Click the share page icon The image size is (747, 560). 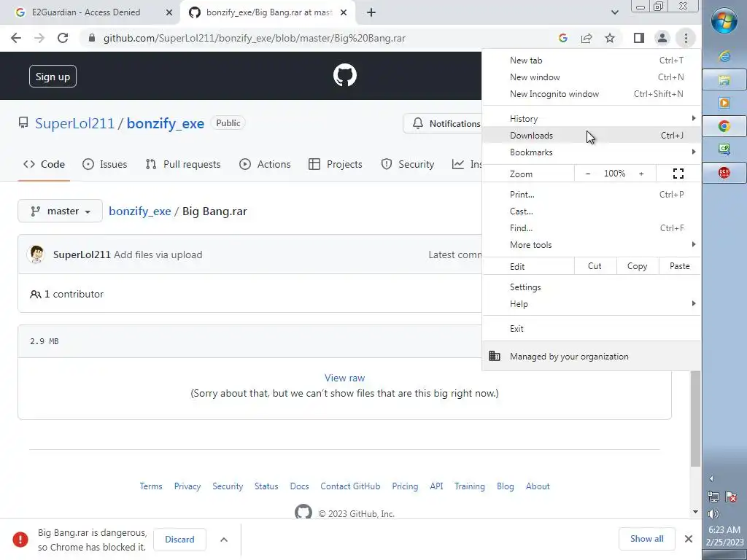click(587, 38)
